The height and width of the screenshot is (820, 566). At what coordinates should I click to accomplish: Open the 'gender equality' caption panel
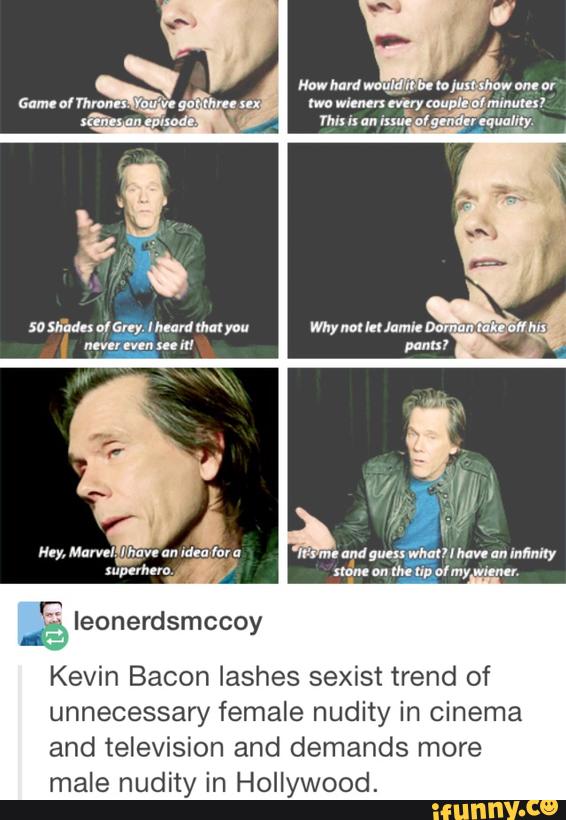(x=426, y=66)
